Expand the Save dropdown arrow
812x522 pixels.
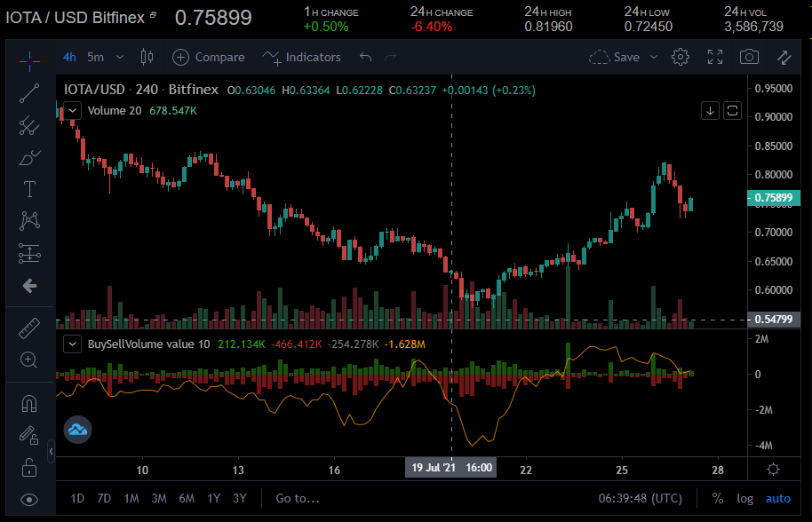click(x=655, y=57)
